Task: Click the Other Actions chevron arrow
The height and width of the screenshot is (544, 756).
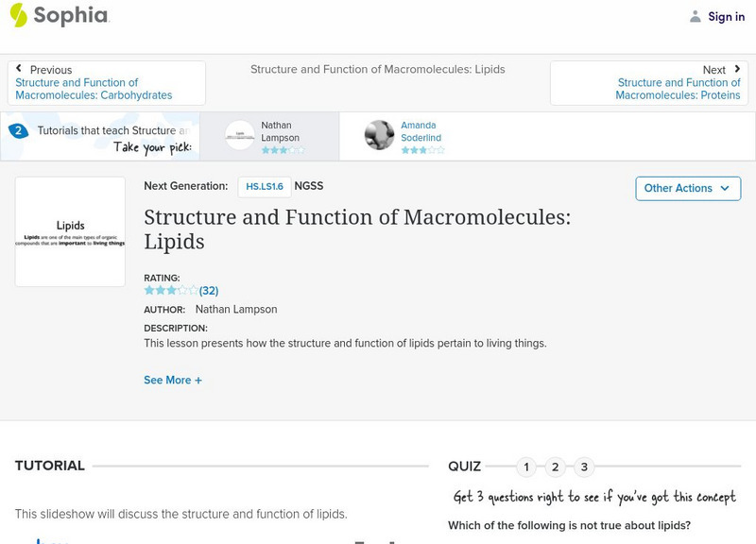Action: click(725, 188)
